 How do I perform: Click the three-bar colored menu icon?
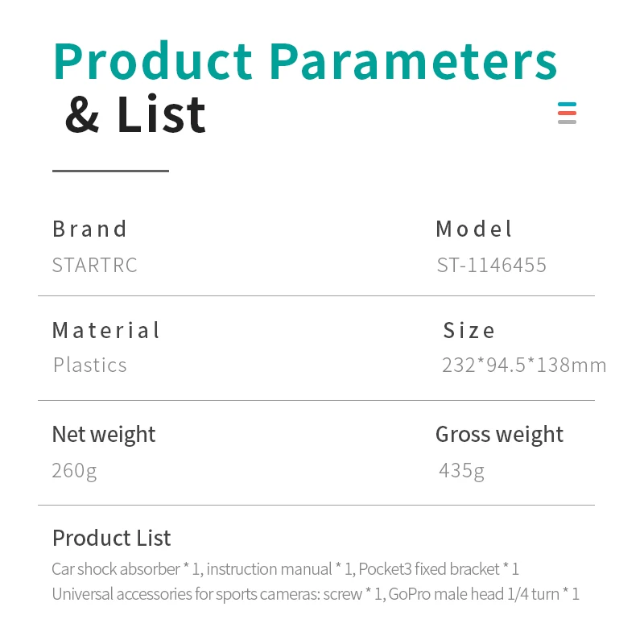[567, 113]
